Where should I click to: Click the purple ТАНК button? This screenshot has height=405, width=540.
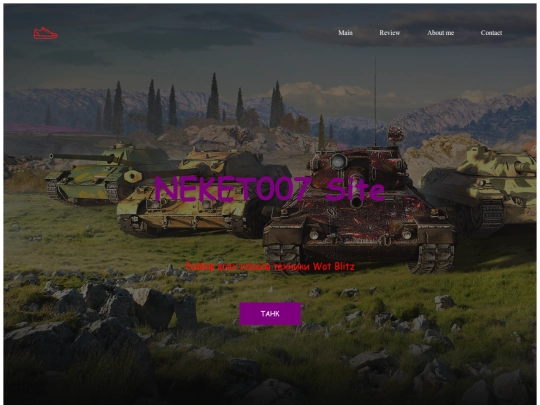(270, 313)
